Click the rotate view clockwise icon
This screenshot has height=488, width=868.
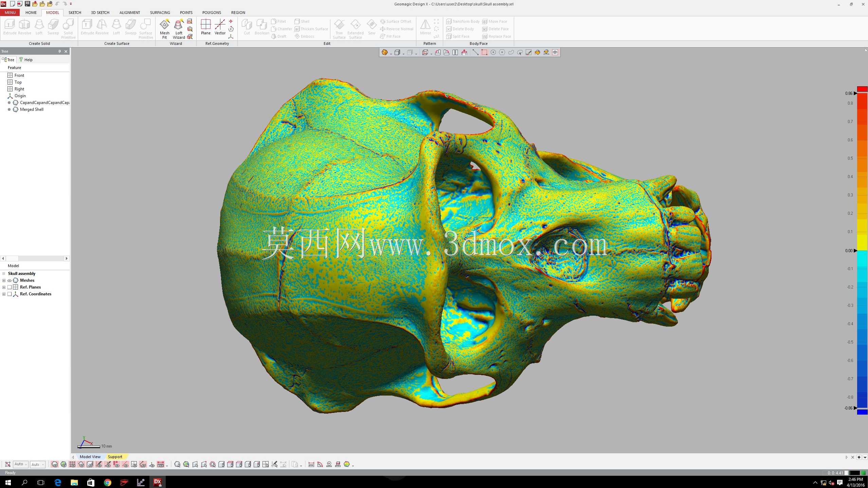[446, 52]
